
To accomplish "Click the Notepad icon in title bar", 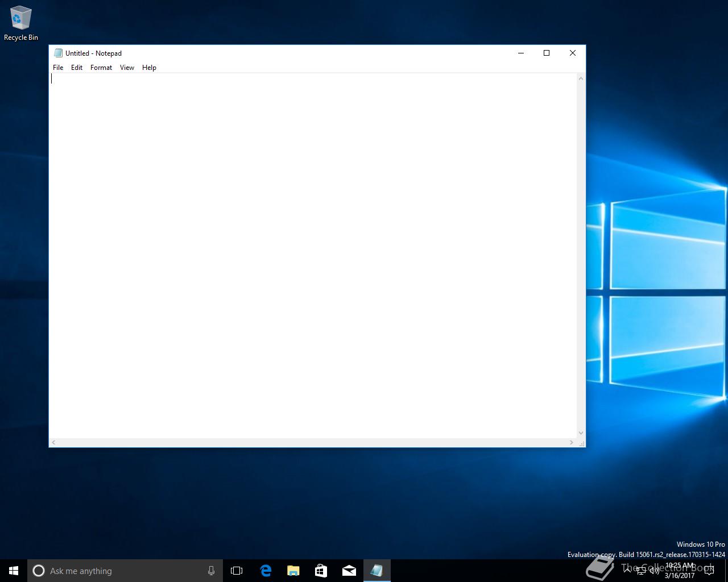I will click(58, 53).
